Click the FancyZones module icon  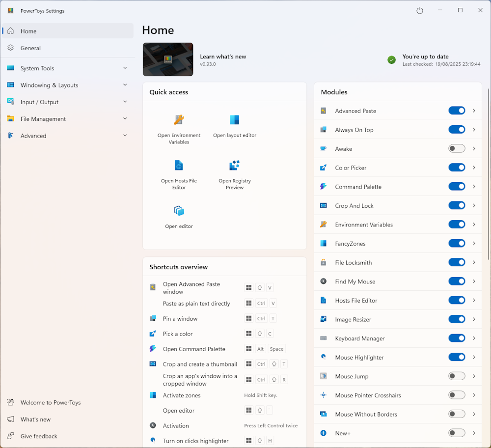click(x=324, y=244)
